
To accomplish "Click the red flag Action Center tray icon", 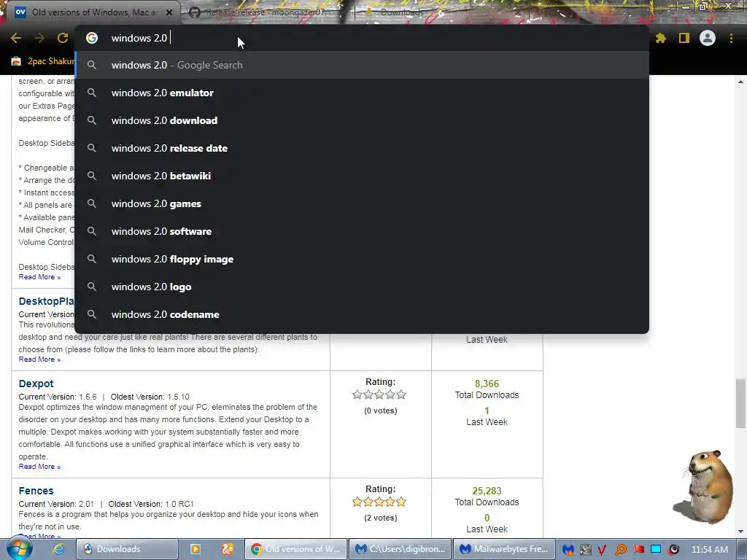I will (x=638, y=550).
